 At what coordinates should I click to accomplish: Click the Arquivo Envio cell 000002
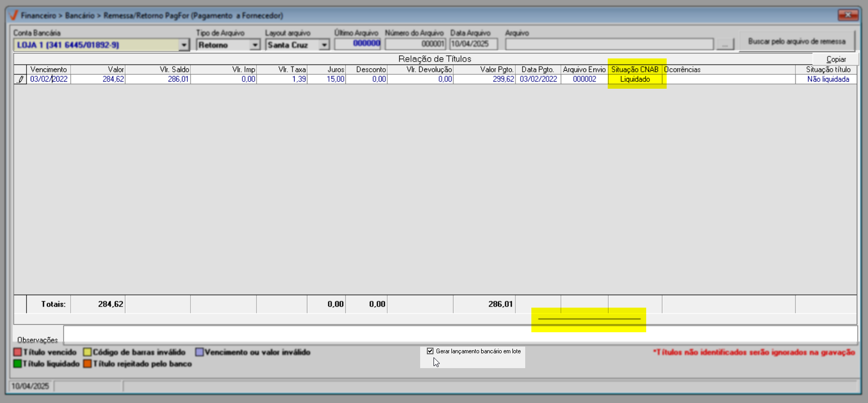tap(584, 79)
